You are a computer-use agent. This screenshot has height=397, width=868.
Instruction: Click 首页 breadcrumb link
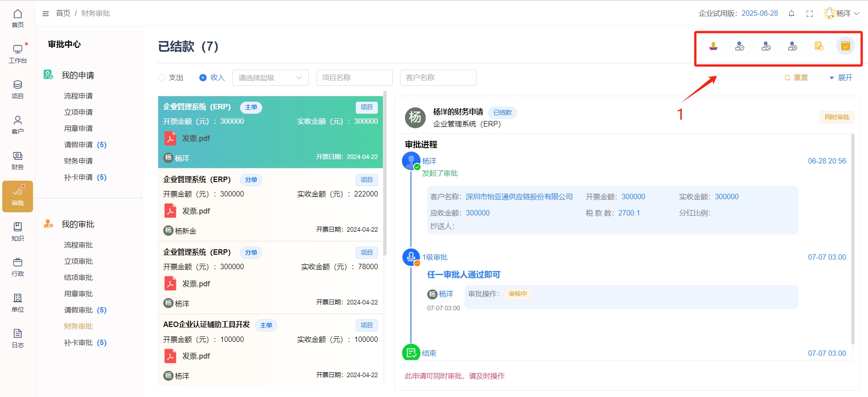[x=63, y=14]
